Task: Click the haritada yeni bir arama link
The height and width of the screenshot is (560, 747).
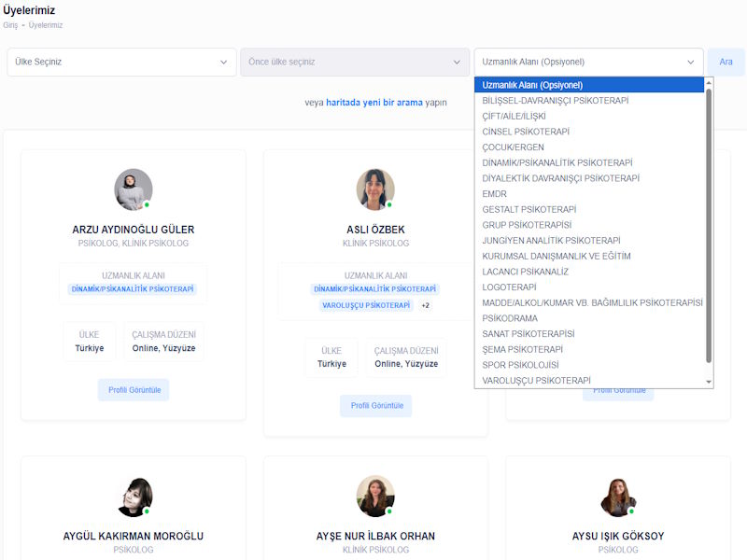Action: [x=374, y=103]
